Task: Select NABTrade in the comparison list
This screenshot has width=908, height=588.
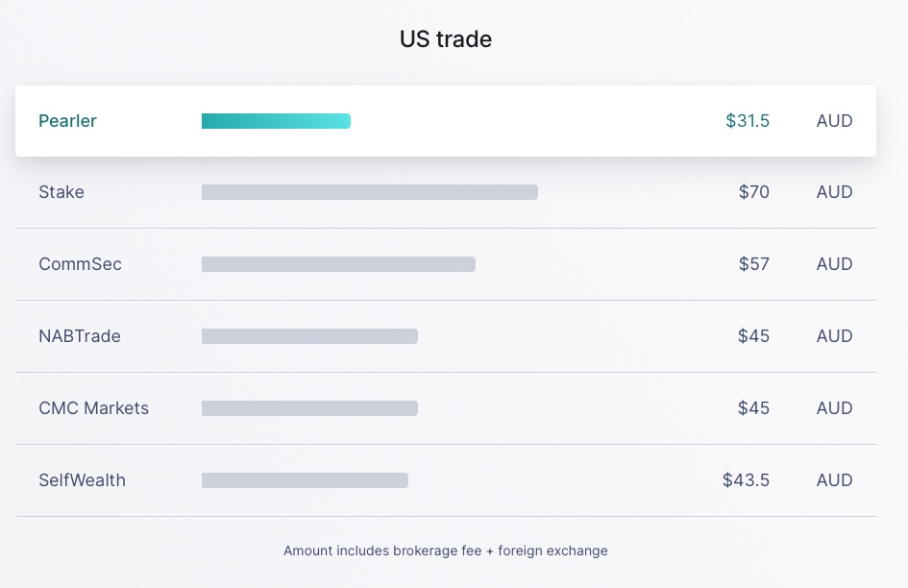Action: click(80, 336)
